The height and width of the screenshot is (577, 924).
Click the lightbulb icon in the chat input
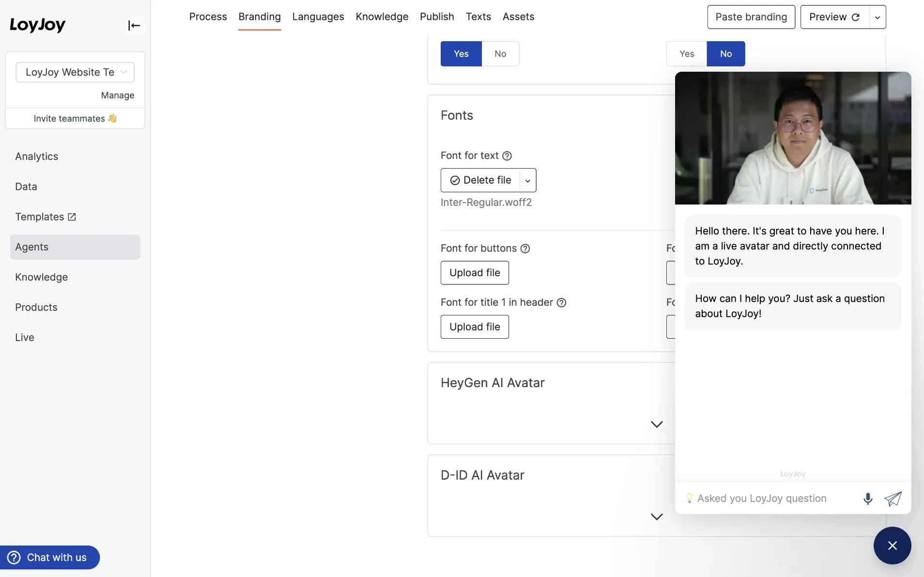(x=690, y=498)
